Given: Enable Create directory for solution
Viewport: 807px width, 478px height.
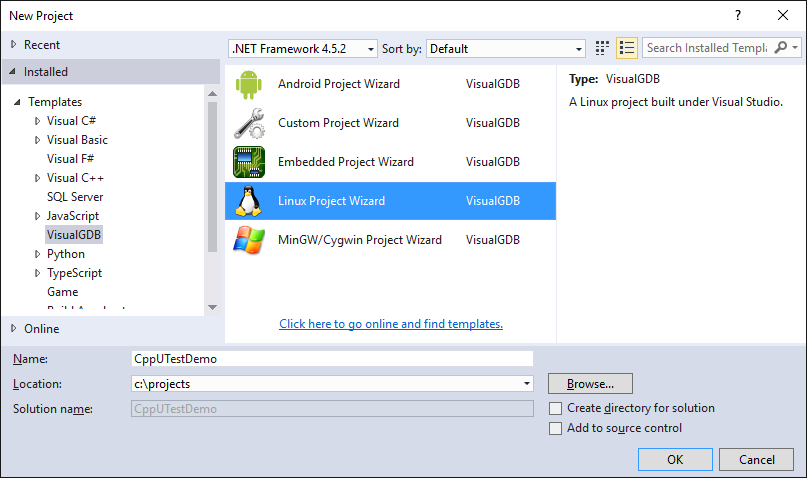Looking at the screenshot, I should coord(555,409).
